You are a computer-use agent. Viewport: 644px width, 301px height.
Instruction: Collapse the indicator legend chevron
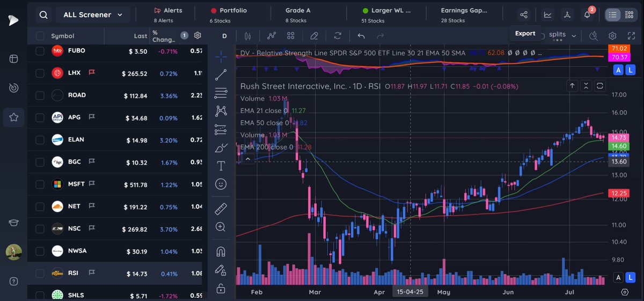tap(247, 159)
